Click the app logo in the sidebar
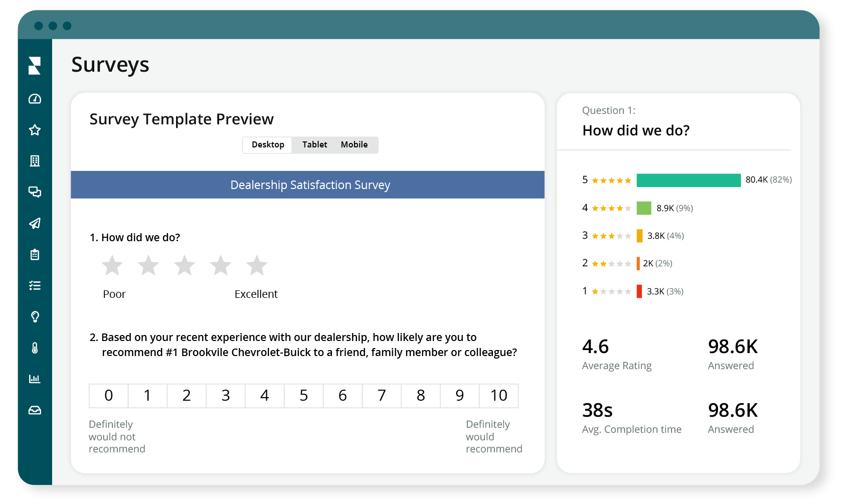The height and width of the screenshot is (504, 850). point(35,66)
